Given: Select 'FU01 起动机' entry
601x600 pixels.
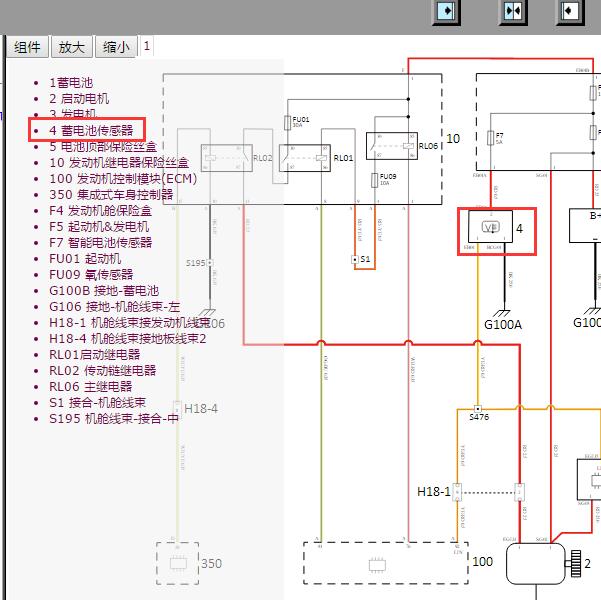Looking at the screenshot, I should coord(85,258).
